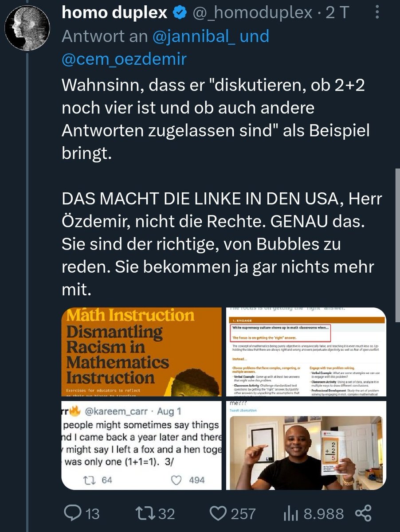Open the 2+2=5 flashcard photo
Viewport: 400px width, 532px height.
coord(306,445)
